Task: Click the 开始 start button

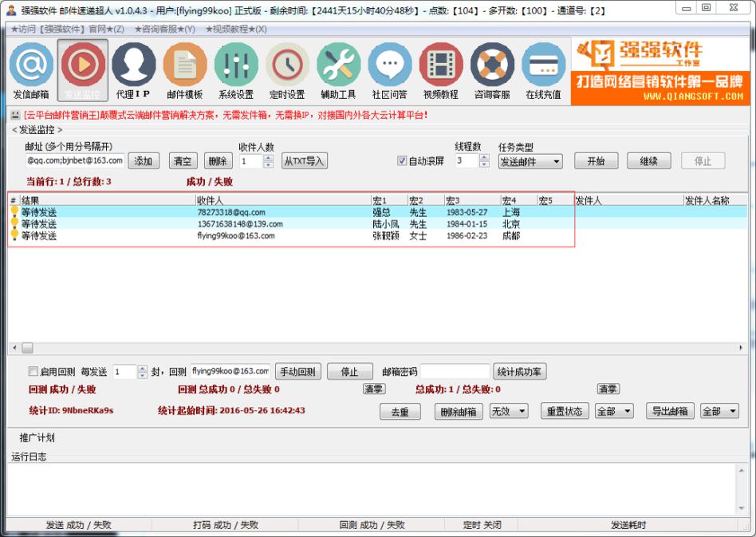Action: pyautogui.click(x=596, y=160)
